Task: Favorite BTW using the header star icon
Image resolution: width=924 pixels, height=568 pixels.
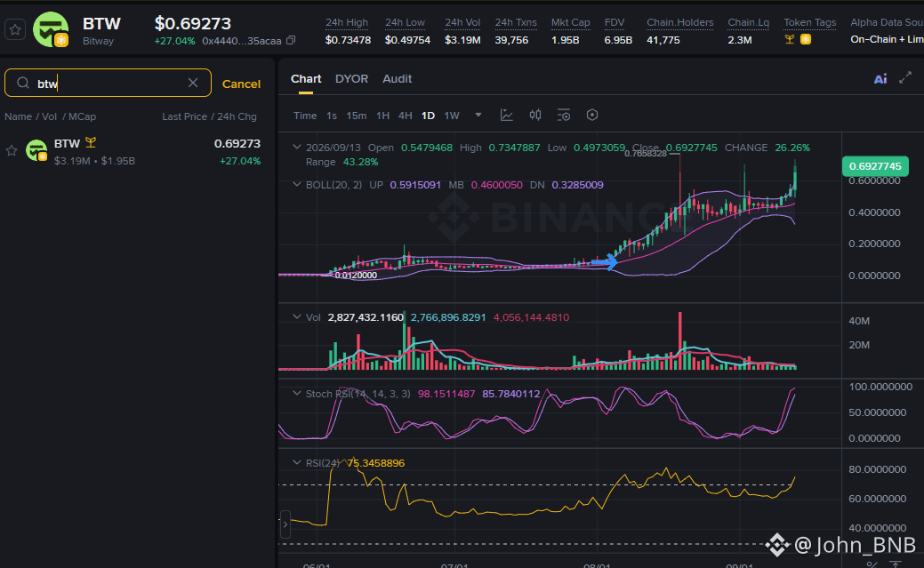Action: click(x=15, y=29)
